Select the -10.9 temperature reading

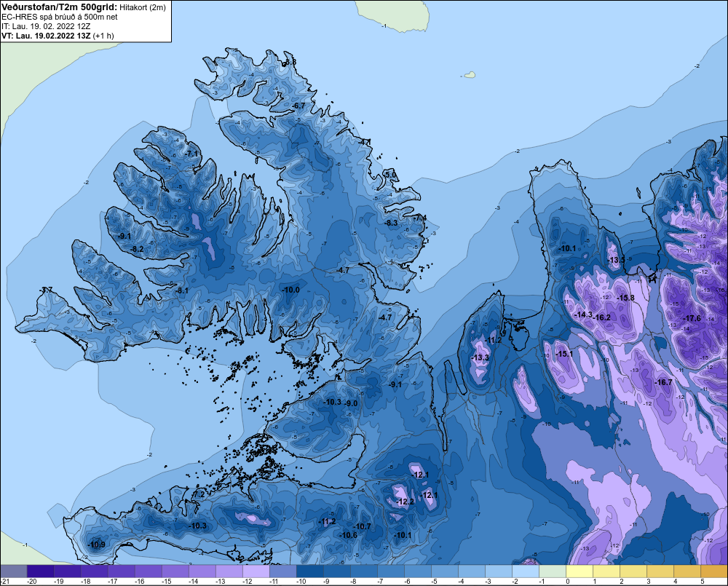pos(96,545)
